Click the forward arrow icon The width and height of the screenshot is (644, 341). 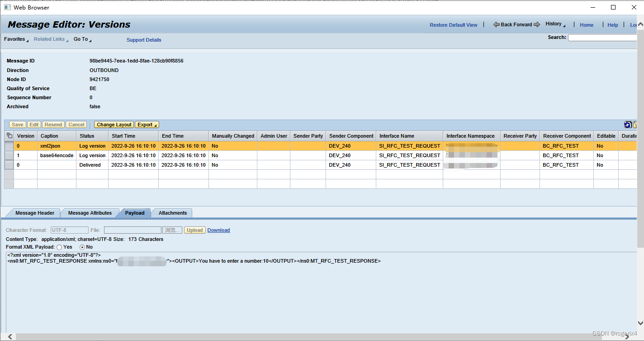click(x=537, y=24)
